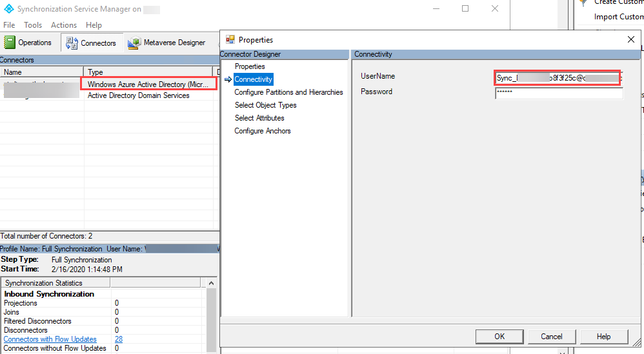
Task: Click the Start Time value text
Action: (x=87, y=270)
